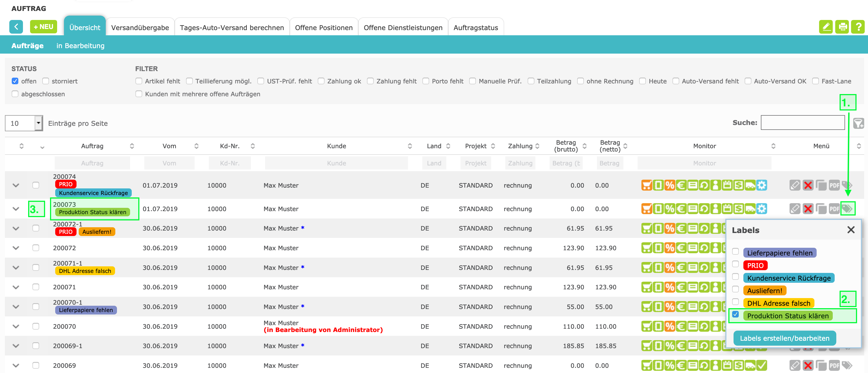Click the green print icon at top right
The image size is (868, 373).
[842, 27]
